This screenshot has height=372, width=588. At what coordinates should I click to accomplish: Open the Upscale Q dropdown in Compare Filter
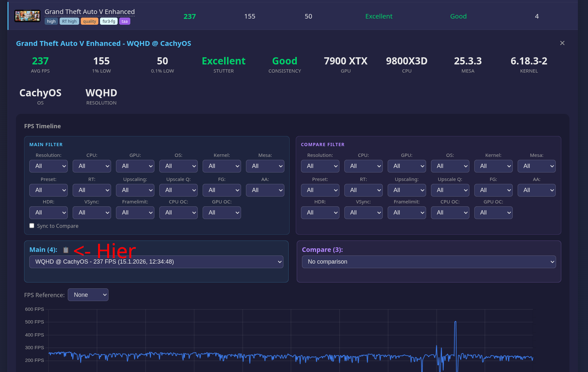coord(450,190)
